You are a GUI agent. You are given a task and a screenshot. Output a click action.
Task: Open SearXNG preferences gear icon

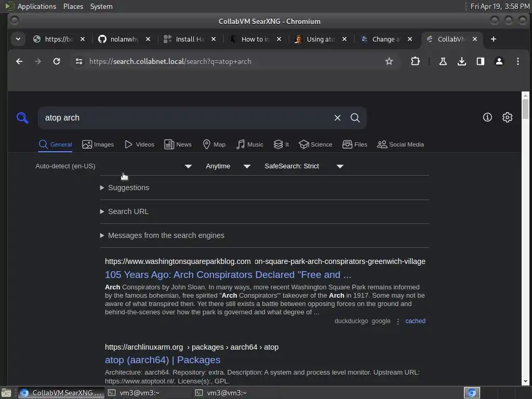pyautogui.click(x=507, y=117)
